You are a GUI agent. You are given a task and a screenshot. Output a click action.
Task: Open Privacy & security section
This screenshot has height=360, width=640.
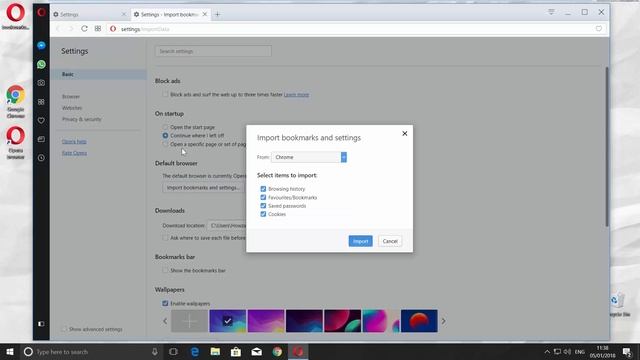(82, 119)
